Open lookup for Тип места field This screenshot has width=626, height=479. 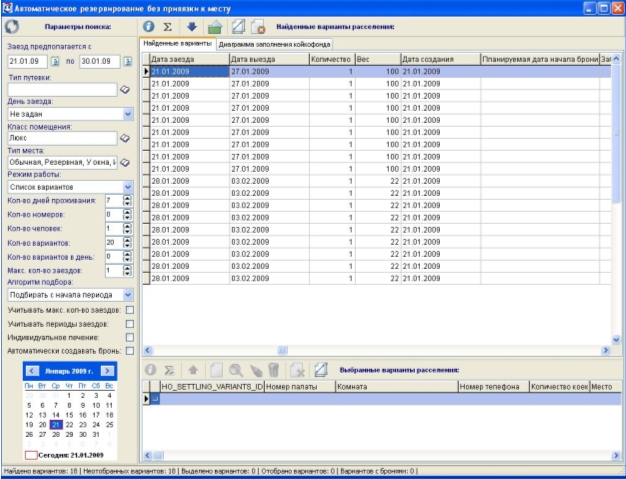click(125, 162)
